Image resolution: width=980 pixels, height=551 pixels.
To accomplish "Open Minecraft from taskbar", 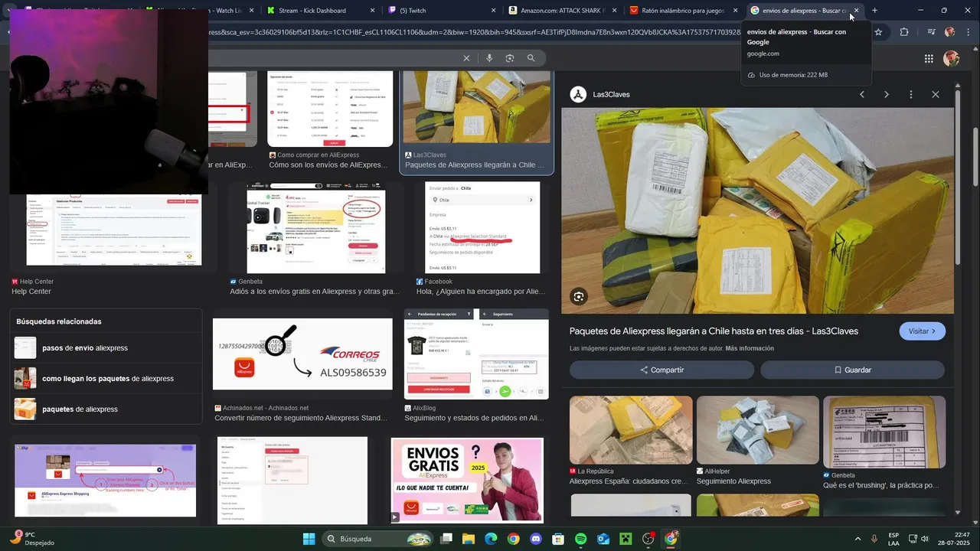I will pos(626,539).
